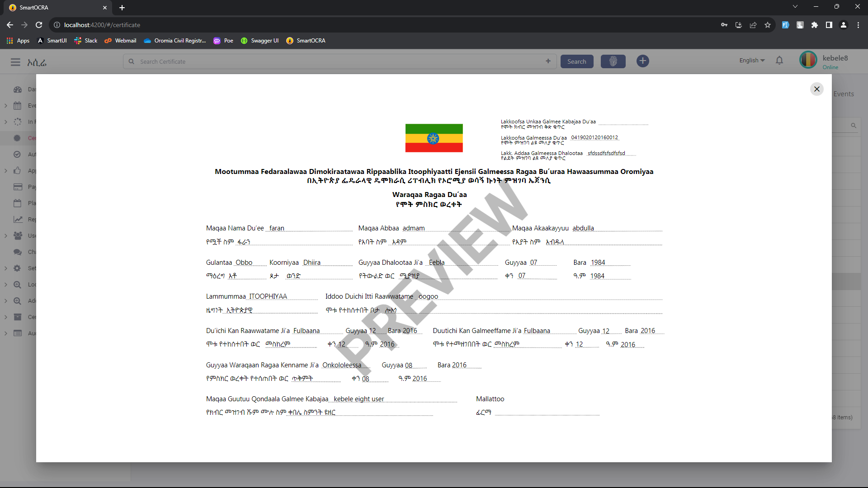Click the nationality value ITOOPHIYAA
868x488 pixels.
coord(268,296)
